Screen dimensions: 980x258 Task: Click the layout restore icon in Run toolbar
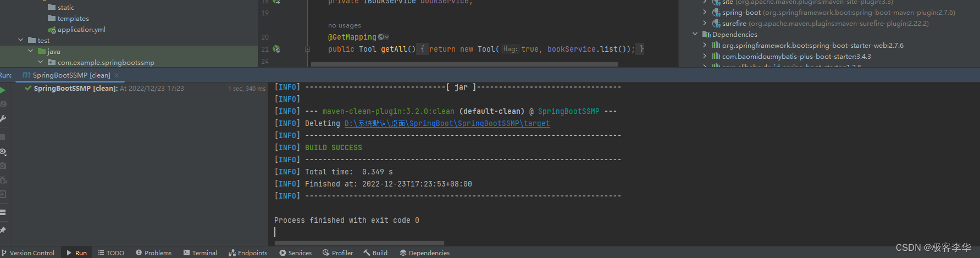coord(3,212)
